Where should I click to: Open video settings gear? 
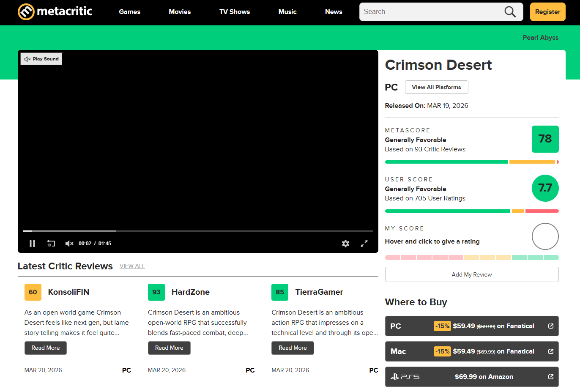pos(345,244)
